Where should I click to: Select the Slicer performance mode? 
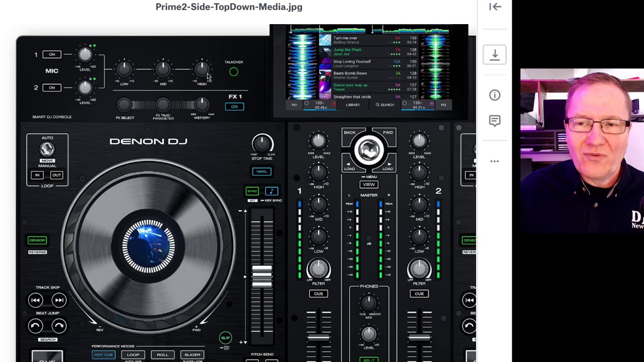(192, 355)
